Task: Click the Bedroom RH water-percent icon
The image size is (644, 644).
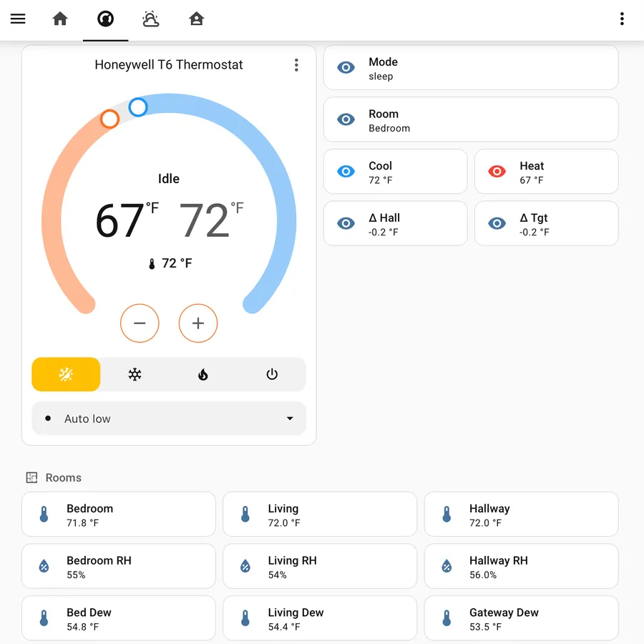Action: click(x=44, y=567)
